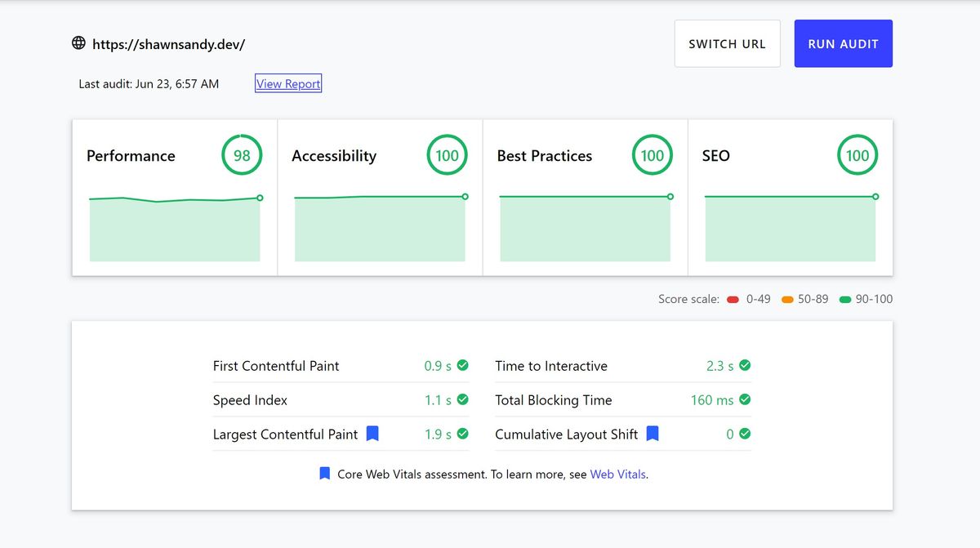Click the Performance card title
This screenshot has height=548, width=980.
[x=131, y=156]
